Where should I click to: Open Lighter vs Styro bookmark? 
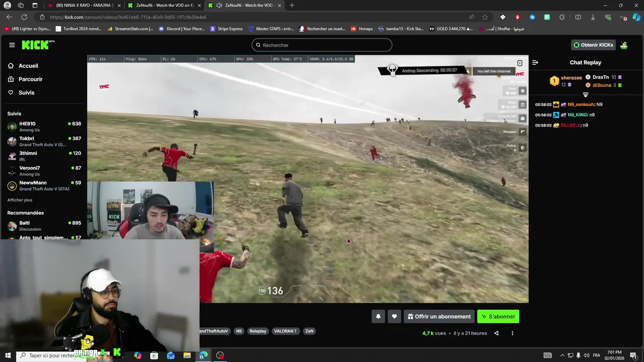click(27, 29)
